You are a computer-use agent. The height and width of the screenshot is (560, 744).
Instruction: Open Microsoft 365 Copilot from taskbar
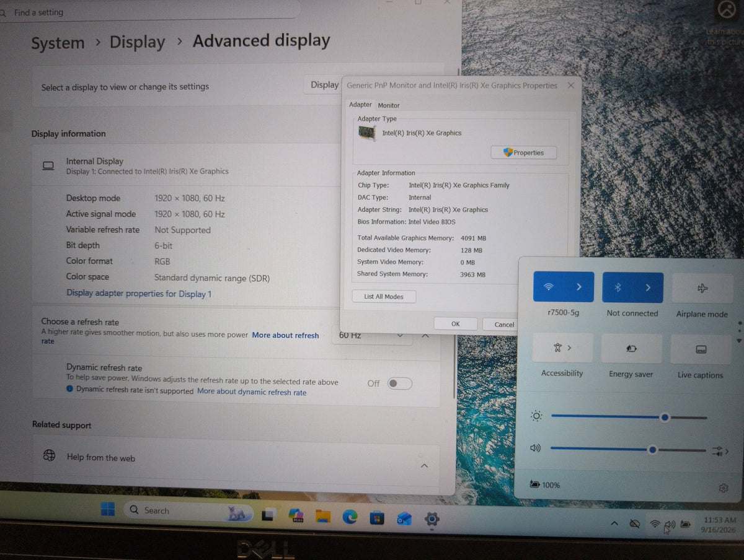coord(296,515)
